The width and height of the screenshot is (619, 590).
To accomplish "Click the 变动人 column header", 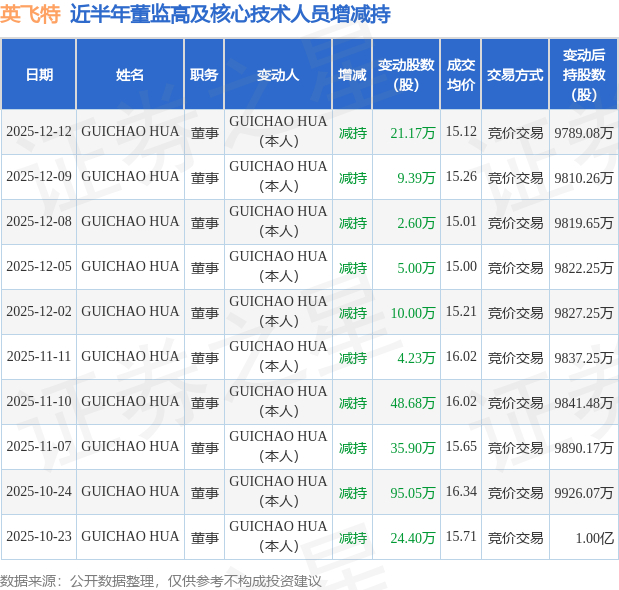I will pos(278,75).
